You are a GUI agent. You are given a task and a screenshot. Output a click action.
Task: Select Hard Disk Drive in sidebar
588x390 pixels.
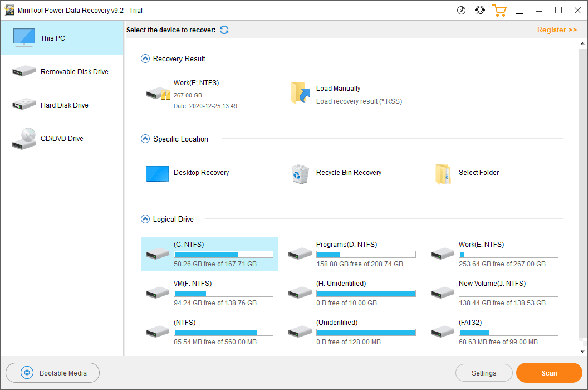tap(62, 105)
